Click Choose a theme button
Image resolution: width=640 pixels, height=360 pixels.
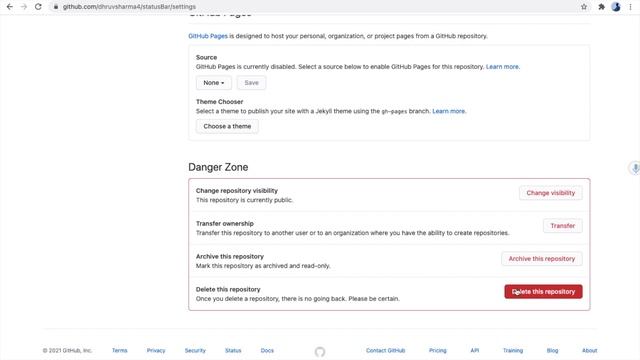coord(227,126)
